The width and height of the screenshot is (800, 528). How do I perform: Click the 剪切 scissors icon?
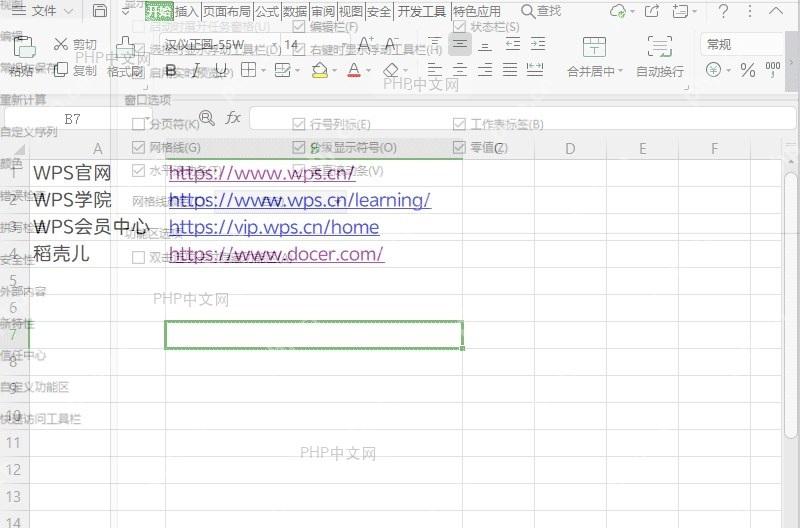click(61, 44)
